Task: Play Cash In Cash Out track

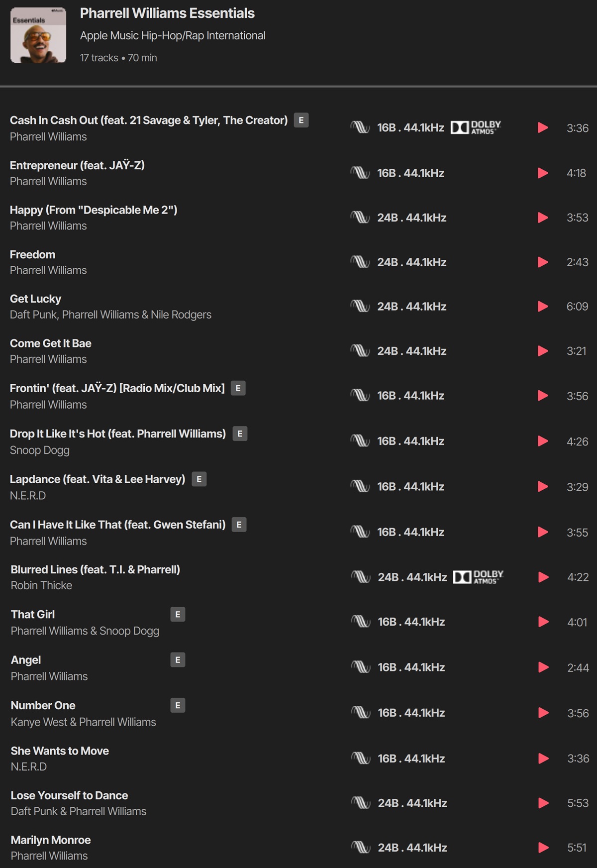Action: pos(543,128)
